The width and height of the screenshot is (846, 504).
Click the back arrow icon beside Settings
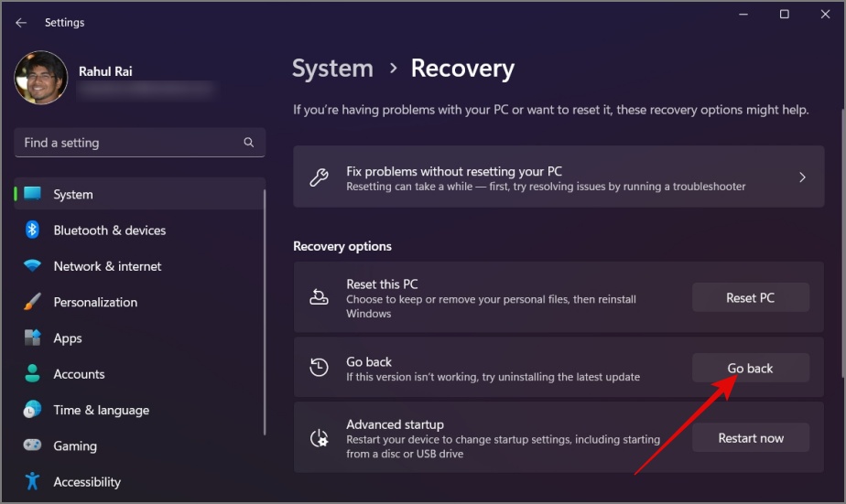coord(21,23)
